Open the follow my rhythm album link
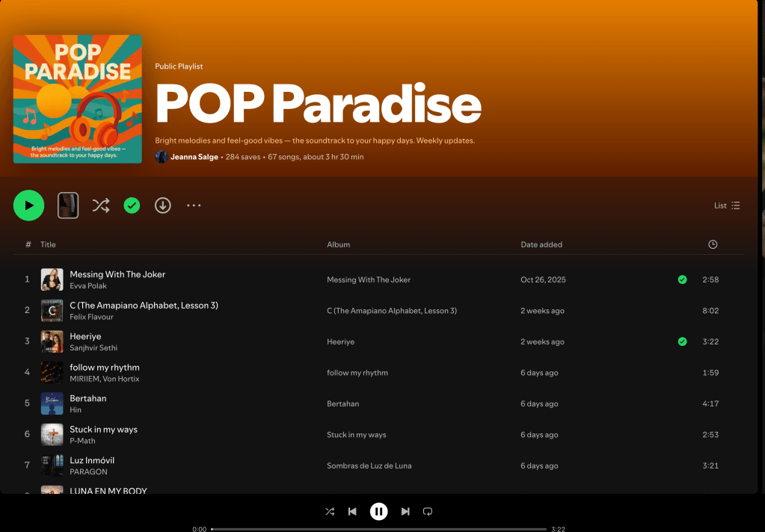The image size is (765, 532). (x=357, y=373)
